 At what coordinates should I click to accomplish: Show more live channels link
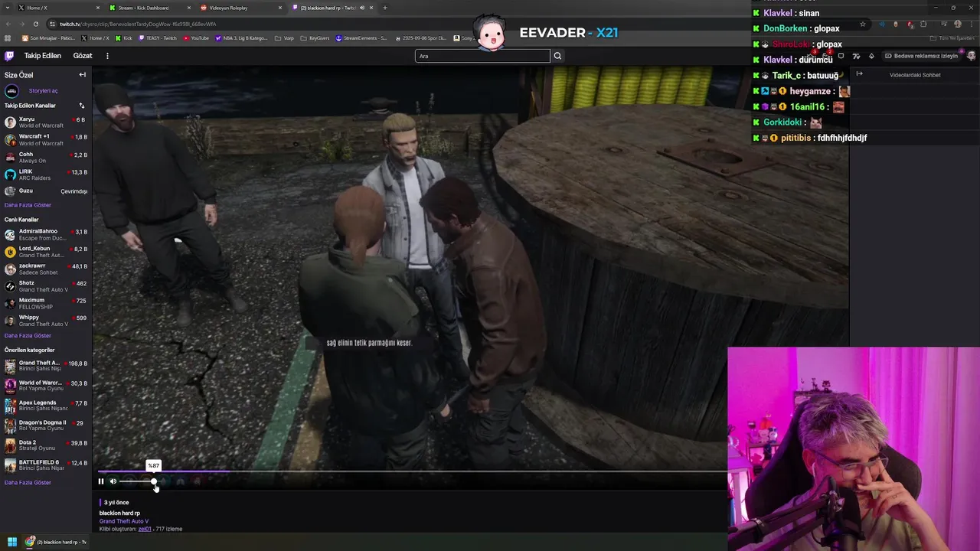point(28,336)
